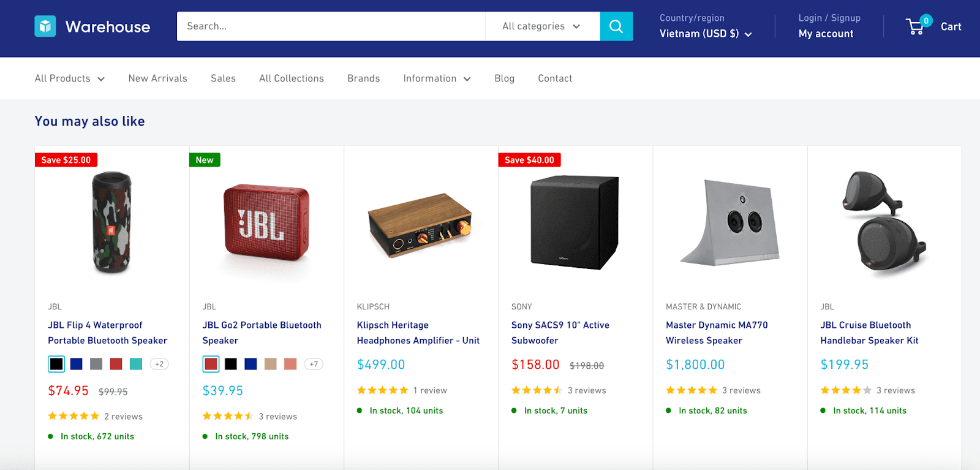
Task: Select blue color for JBL Go2
Action: (251, 364)
